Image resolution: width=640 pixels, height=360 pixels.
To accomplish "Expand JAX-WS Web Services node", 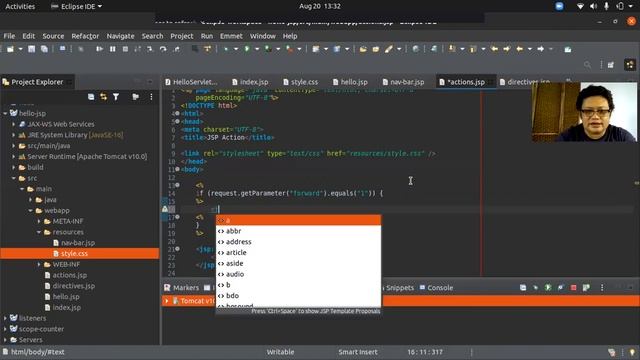I will pos(13,124).
